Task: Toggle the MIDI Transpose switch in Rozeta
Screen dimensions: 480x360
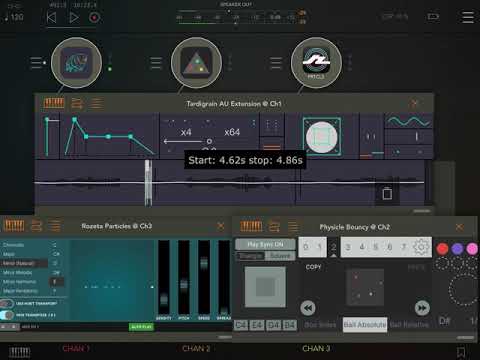Action: pyautogui.click(x=7, y=315)
